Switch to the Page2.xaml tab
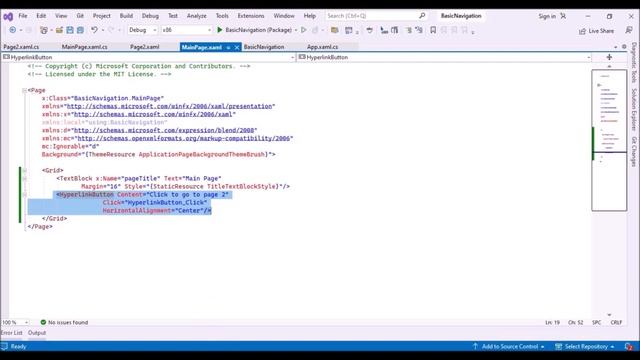Image resolution: width=640 pixels, height=360 pixels. (x=144, y=47)
